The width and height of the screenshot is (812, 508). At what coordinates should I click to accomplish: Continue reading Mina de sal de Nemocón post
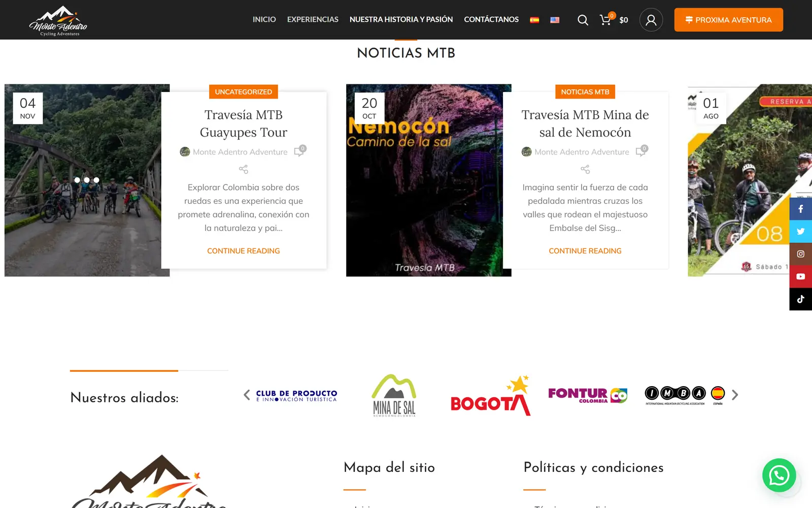coord(585,251)
